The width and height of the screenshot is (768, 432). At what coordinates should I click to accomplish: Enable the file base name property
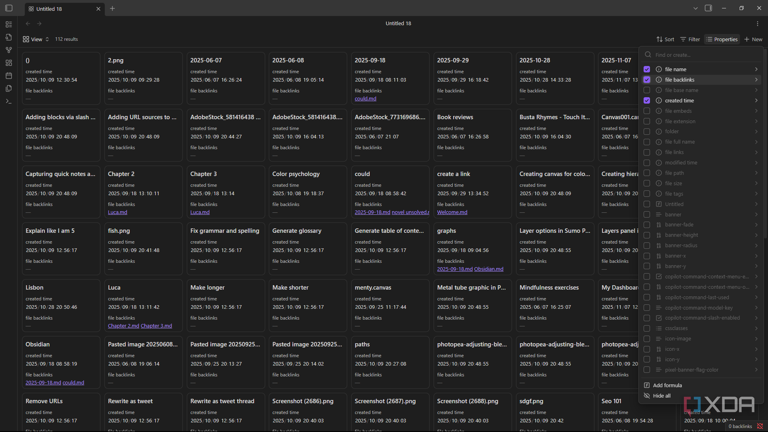[647, 90]
